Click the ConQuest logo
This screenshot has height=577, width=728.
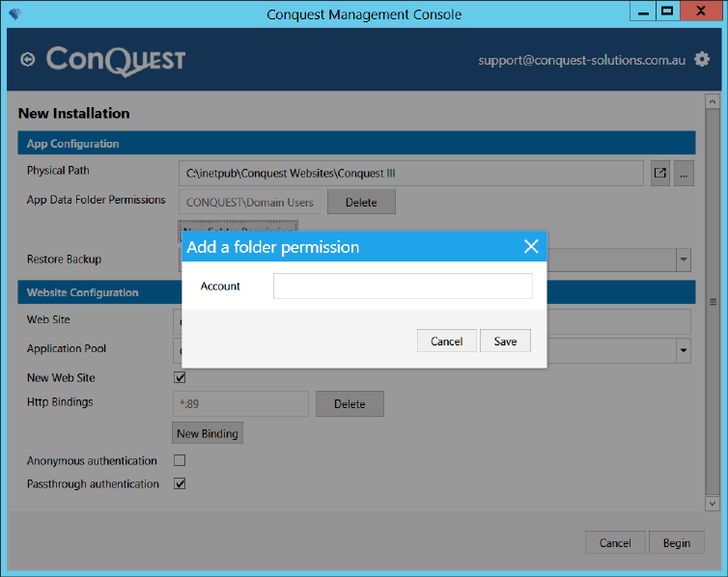(x=116, y=60)
